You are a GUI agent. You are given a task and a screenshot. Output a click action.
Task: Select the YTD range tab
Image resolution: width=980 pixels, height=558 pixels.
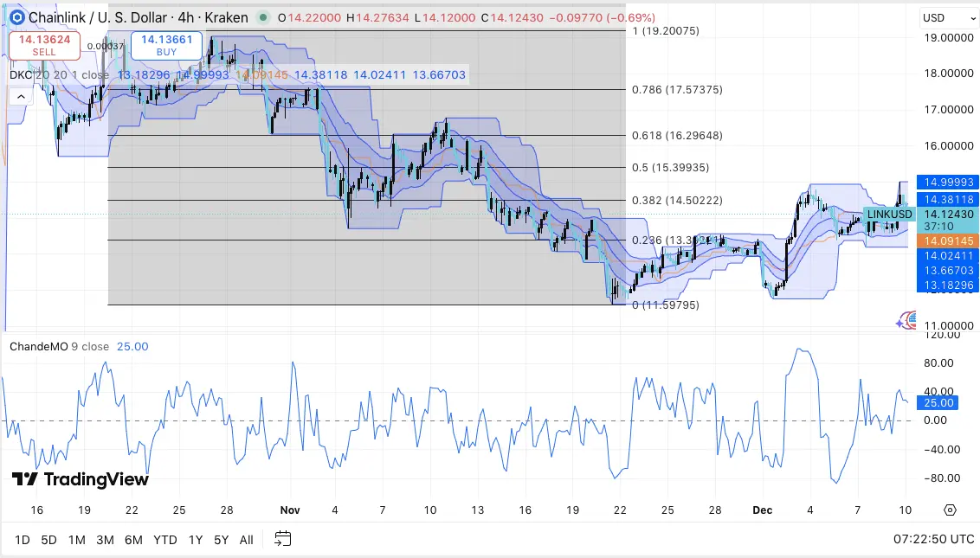click(164, 539)
